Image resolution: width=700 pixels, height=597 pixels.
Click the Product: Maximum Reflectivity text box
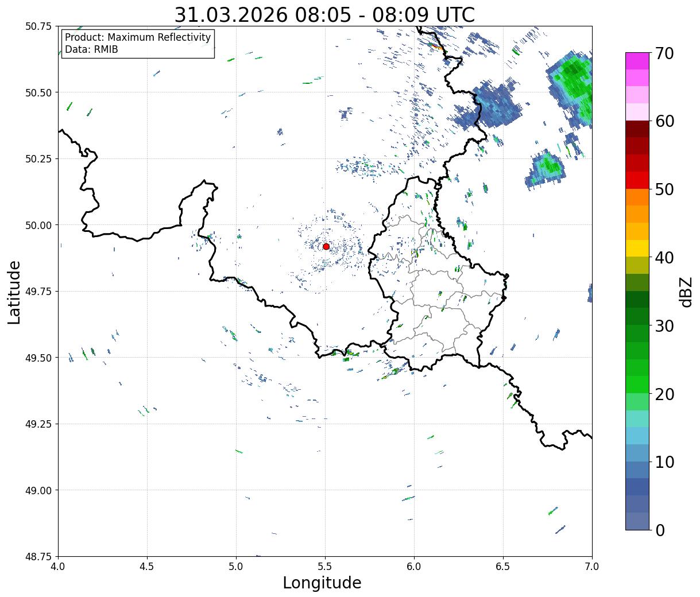click(x=138, y=44)
